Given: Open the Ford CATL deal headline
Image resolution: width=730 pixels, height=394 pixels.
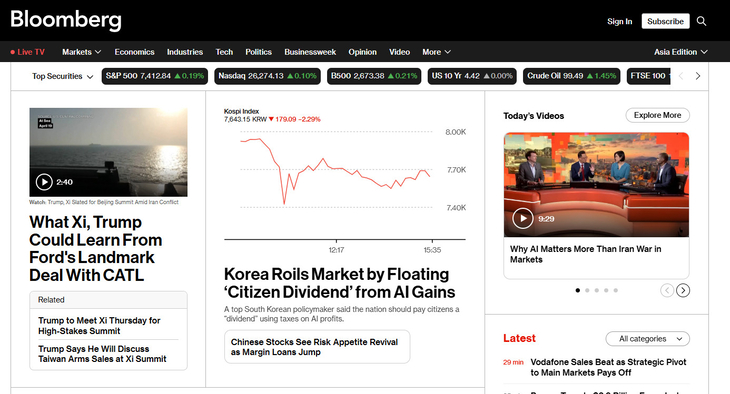Looking at the screenshot, I should pos(96,248).
